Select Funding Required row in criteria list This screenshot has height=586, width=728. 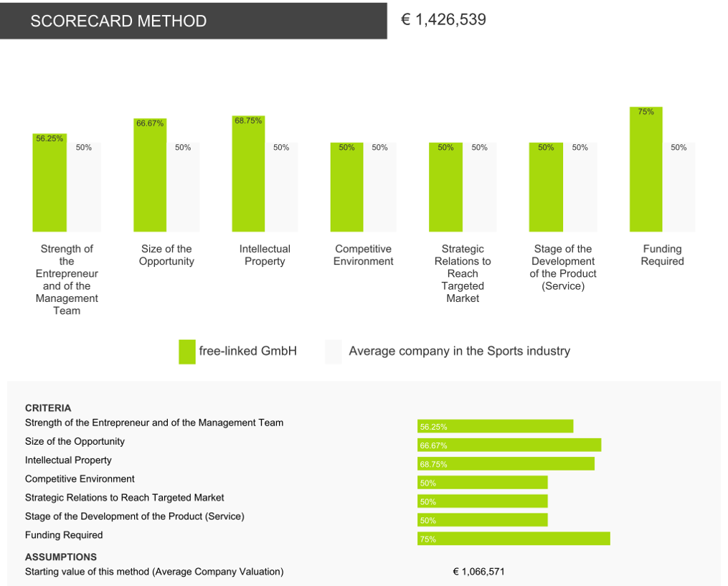(x=64, y=535)
